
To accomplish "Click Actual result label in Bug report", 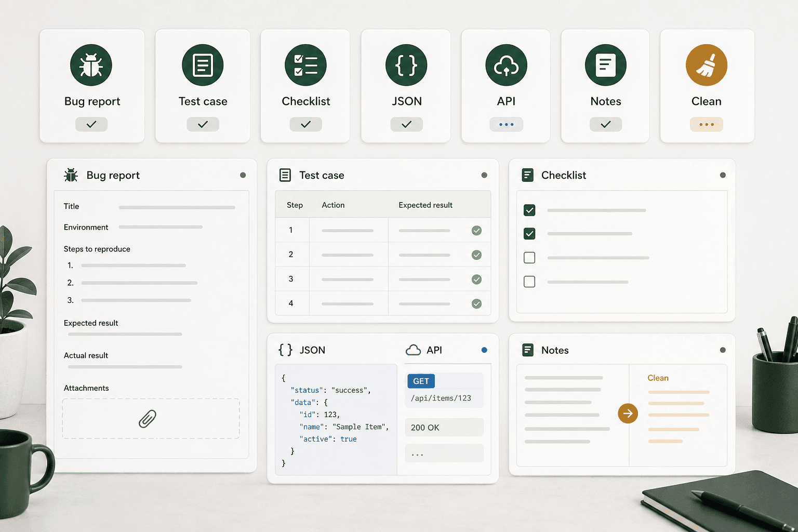I will (x=86, y=355).
